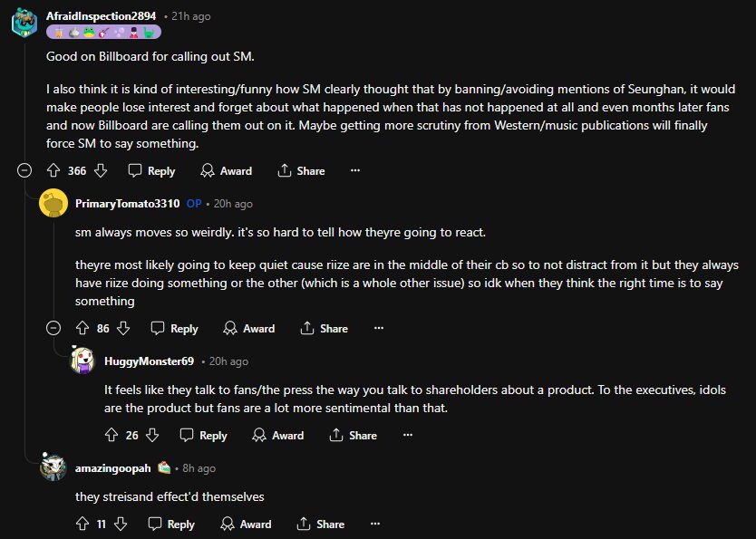The width and height of the screenshot is (756, 539).
Task: Upvote PrimaryTomato3310's reply
Action: 82,328
